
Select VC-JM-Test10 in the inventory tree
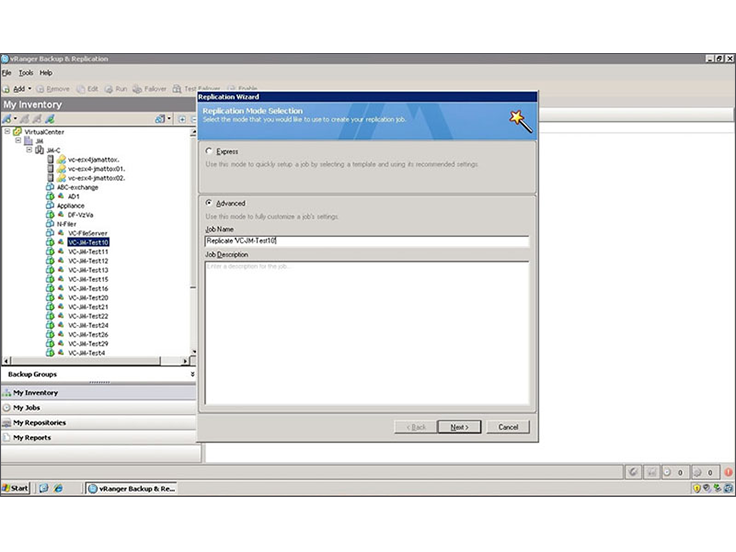click(x=88, y=242)
